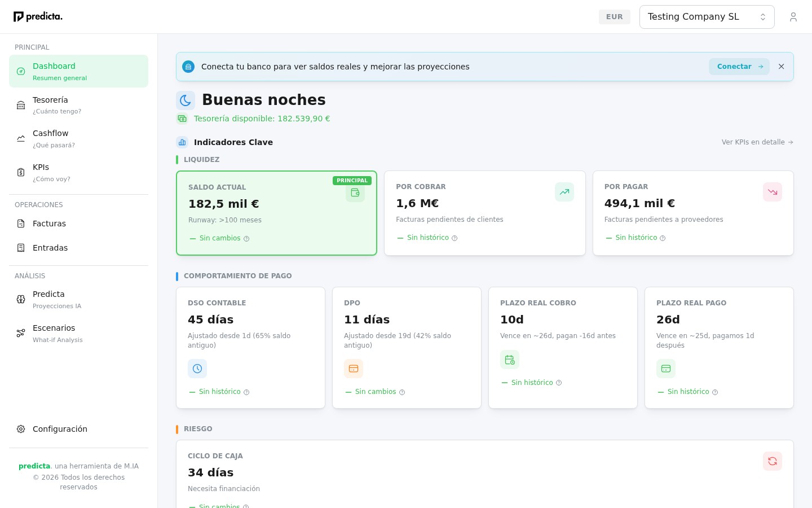
Task: Open the Testing Company SL selector
Action: [707, 17]
